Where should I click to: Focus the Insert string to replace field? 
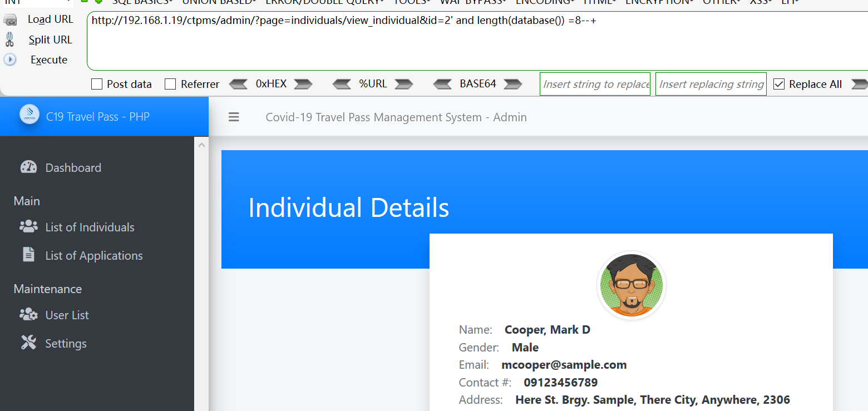pyautogui.click(x=595, y=84)
